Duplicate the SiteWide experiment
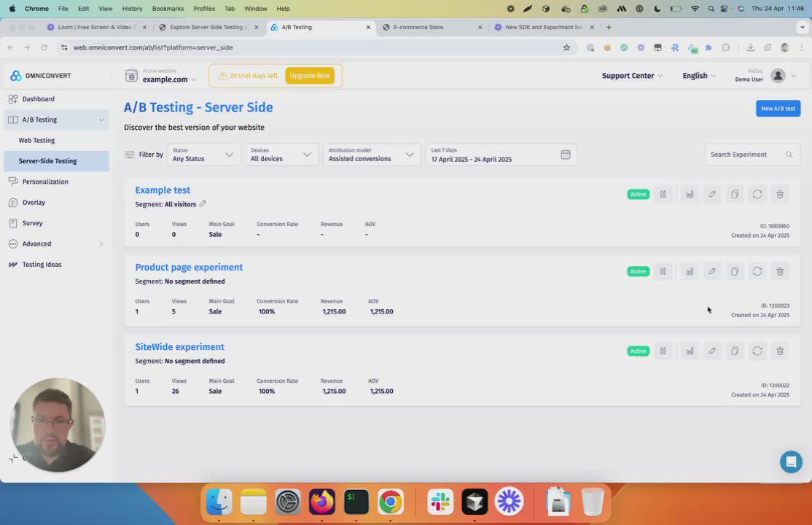Screen dimensions: 812x525 click(734, 351)
